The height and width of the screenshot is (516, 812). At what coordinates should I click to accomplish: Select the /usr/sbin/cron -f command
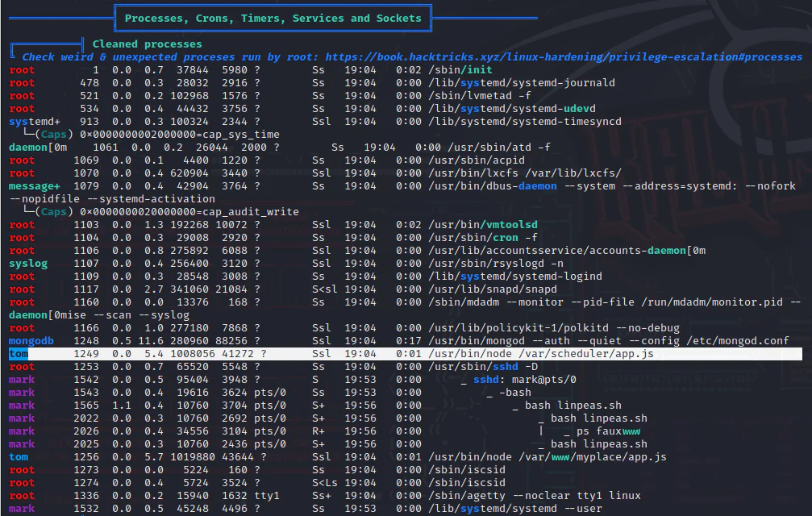[483, 238]
